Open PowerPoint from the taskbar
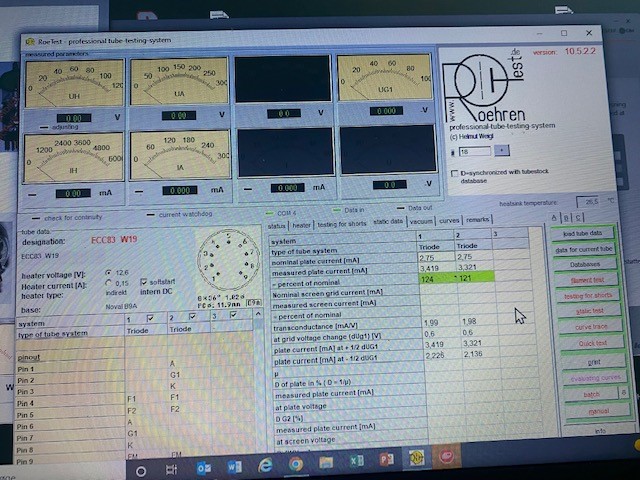Image resolution: width=640 pixels, height=480 pixels. tap(386, 459)
